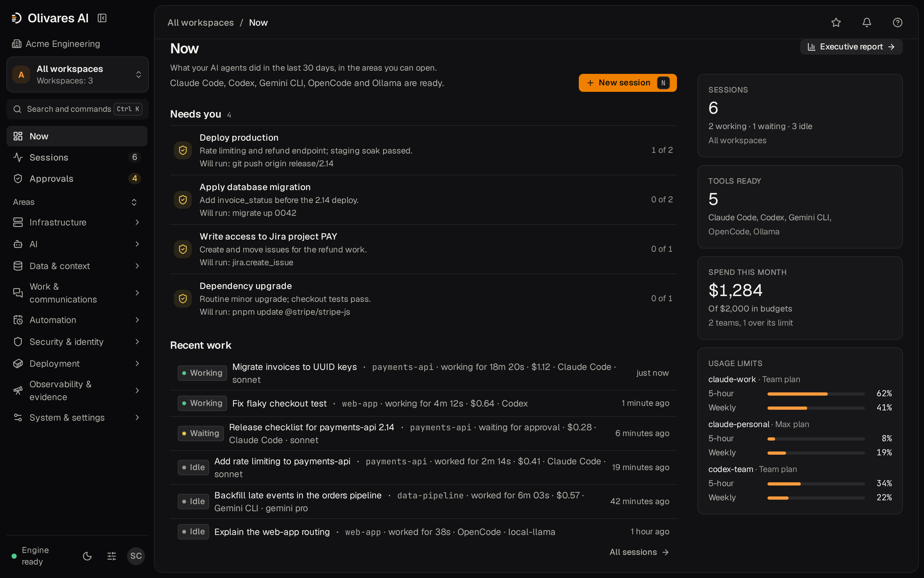Click the Spend this month card
The width and height of the screenshot is (924, 578).
click(800, 298)
